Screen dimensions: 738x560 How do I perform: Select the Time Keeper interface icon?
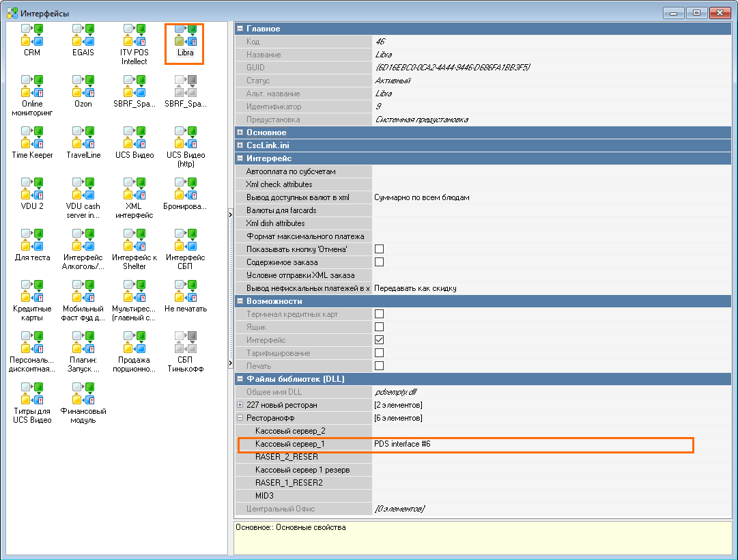[x=32, y=139]
